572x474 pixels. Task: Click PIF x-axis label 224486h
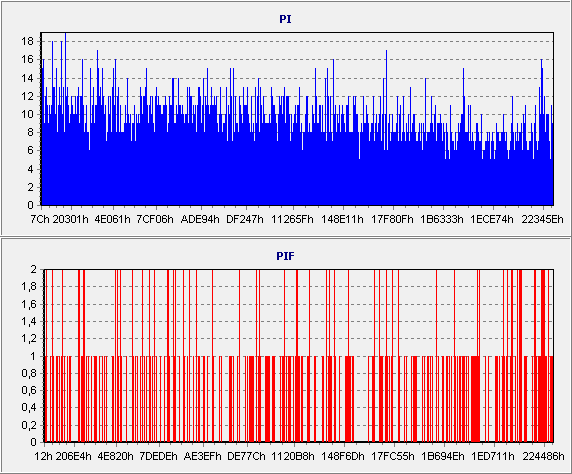(x=543, y=456)
